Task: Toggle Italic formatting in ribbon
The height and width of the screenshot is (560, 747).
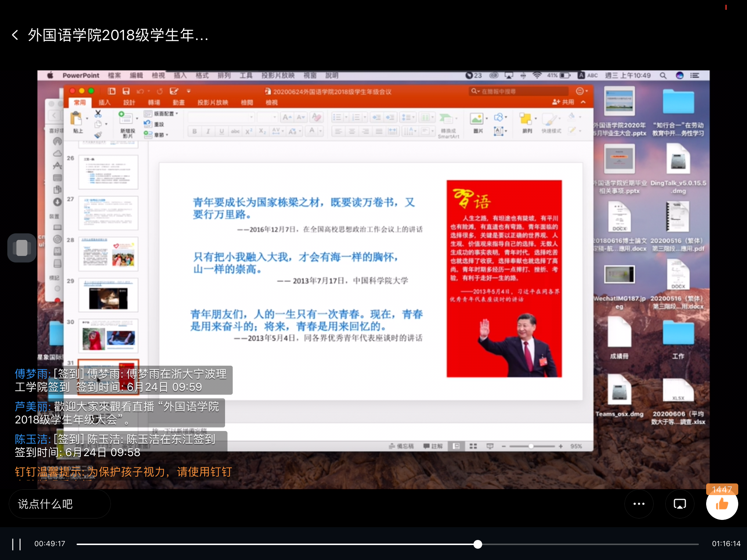Action: (x=208, y=131)
